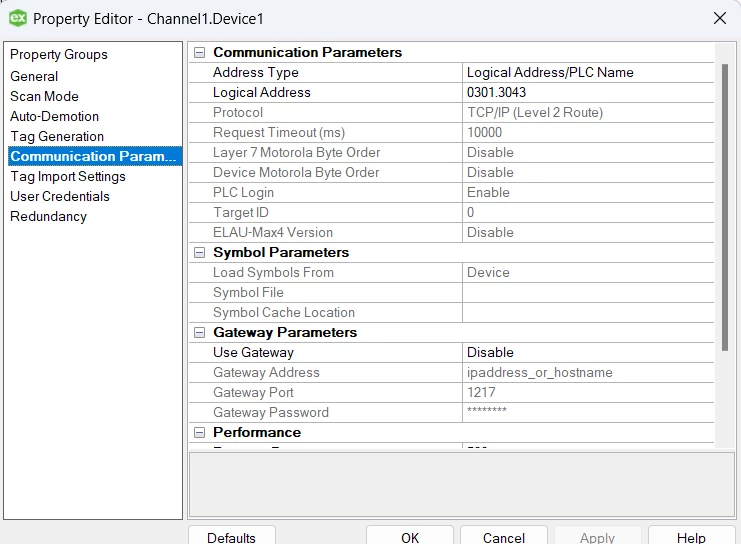
Task: Click the Load Symbols From Device value
Action: coord(588,273)
